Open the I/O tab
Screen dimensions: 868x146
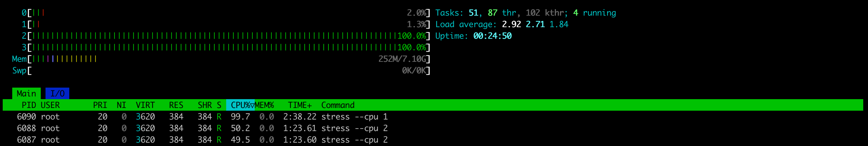[57, 93]
